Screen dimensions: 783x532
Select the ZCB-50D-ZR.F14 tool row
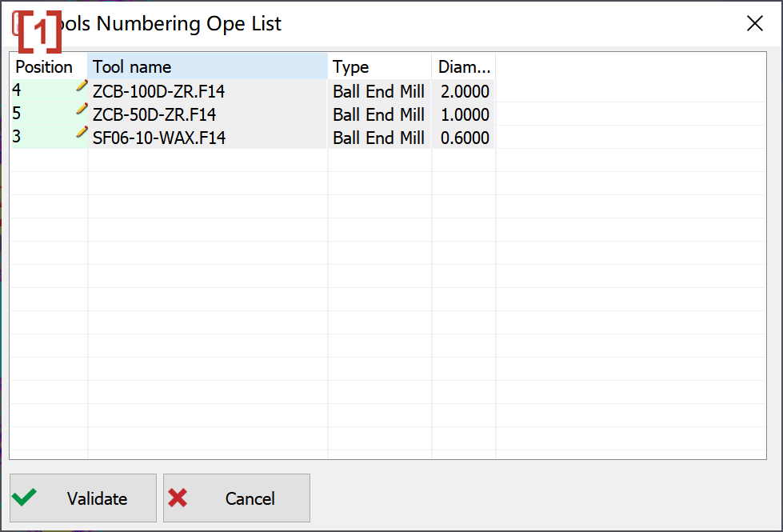253,114
